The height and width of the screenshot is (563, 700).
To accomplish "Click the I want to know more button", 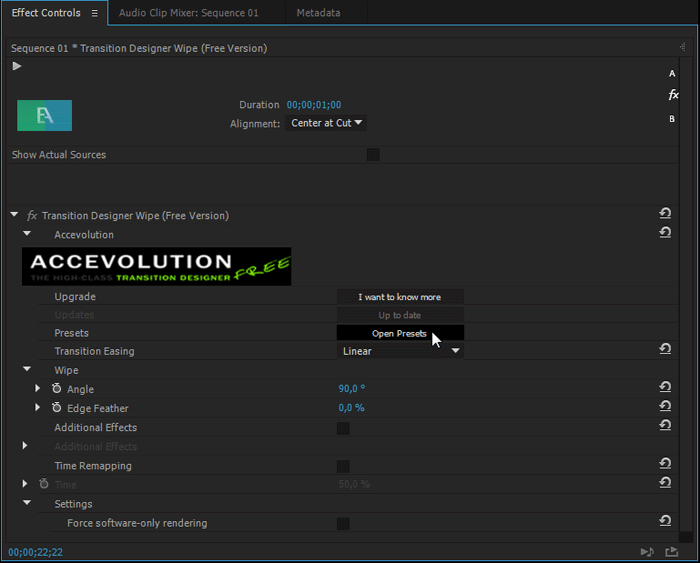I will click(400, 297).
